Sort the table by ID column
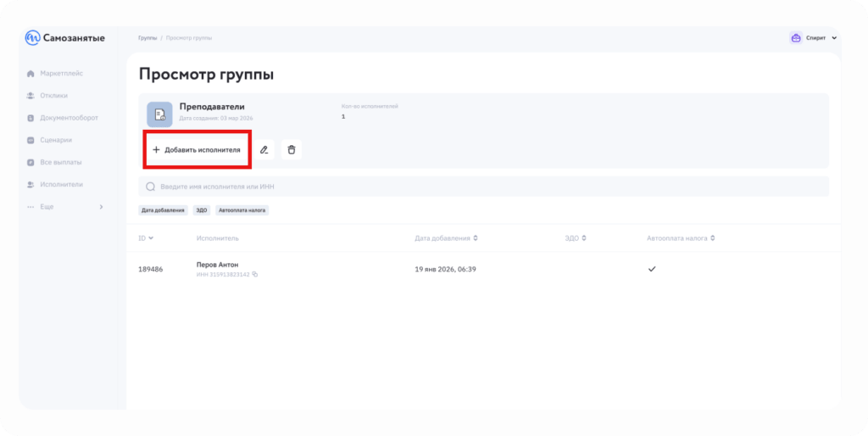The height and width of the screenshot is (436, 868). coord(146,238)
